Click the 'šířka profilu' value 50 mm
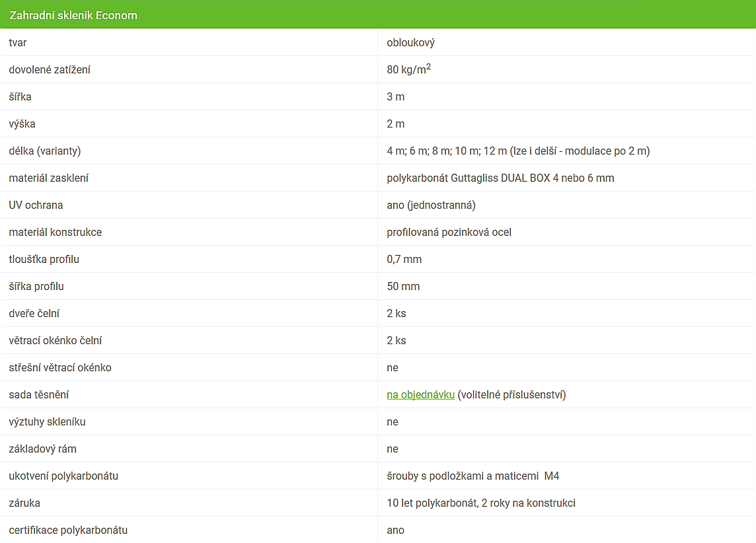This screenshot has width=756, height=543. [403, 286]
